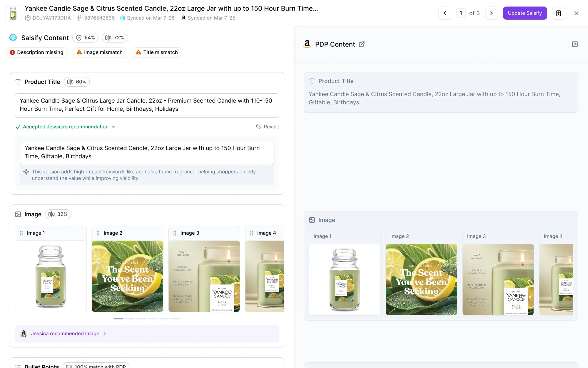
Task: Click the Product Title text icon in Salsify panel
Action: (x=18, y=82)
